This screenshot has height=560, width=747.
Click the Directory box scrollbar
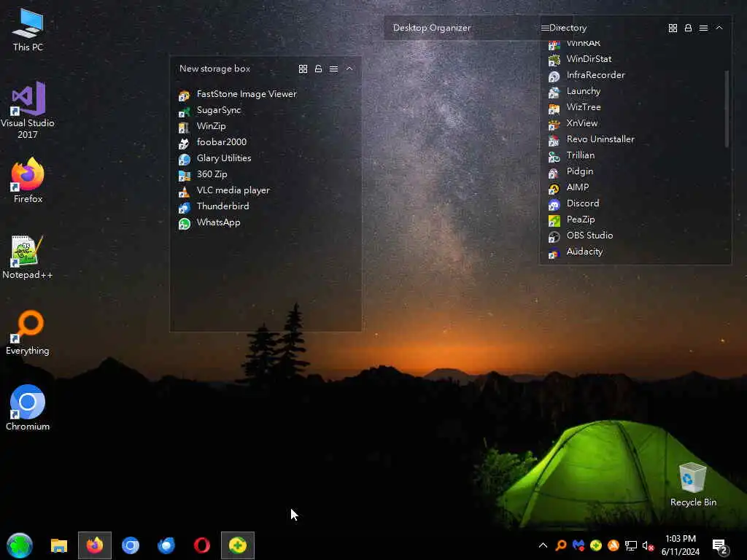point(727,109)
